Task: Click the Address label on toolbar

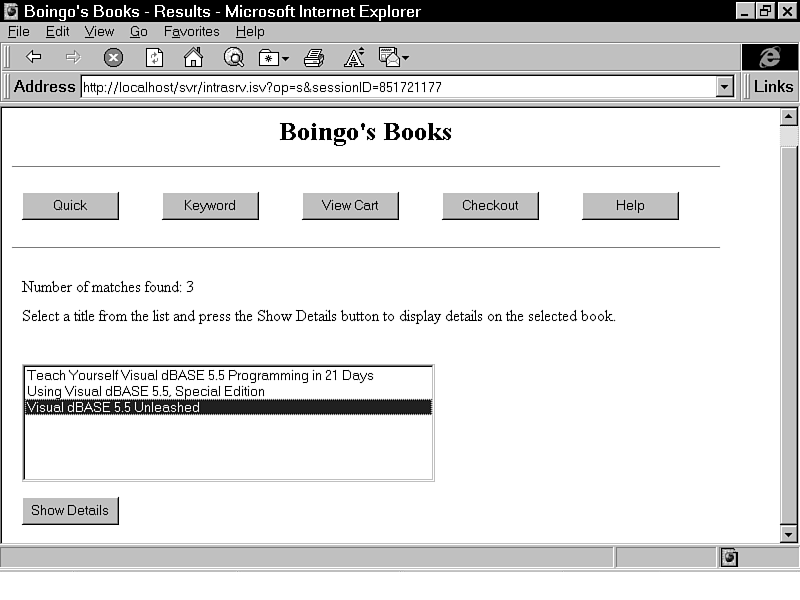Action: tap(44, 86)
